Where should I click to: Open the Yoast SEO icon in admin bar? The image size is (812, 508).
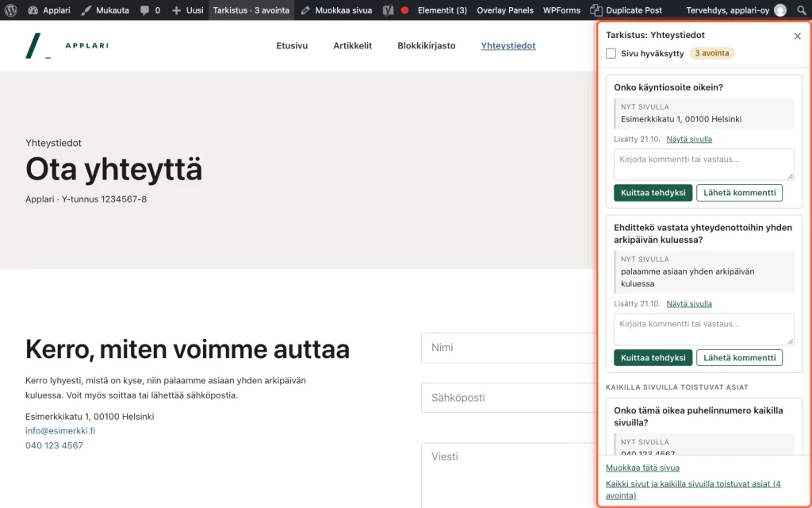pyautogui.click(x=388, y=10)
